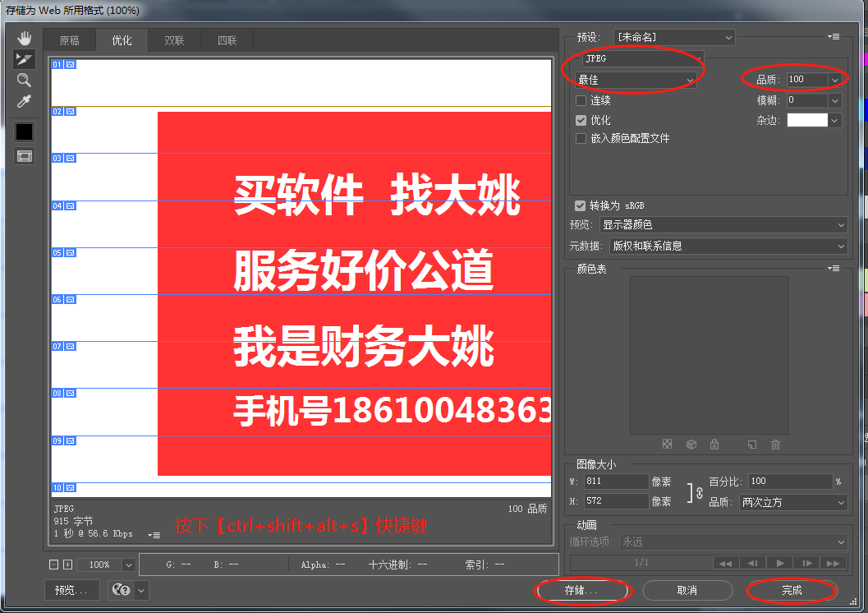The image size is (868, 613).
Task: Go to previous animation frame
Action: coord(752,563)
